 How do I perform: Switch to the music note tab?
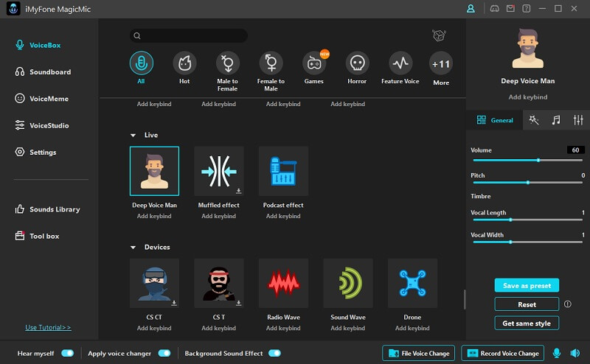pyautogui.click(x=556, y=120)
